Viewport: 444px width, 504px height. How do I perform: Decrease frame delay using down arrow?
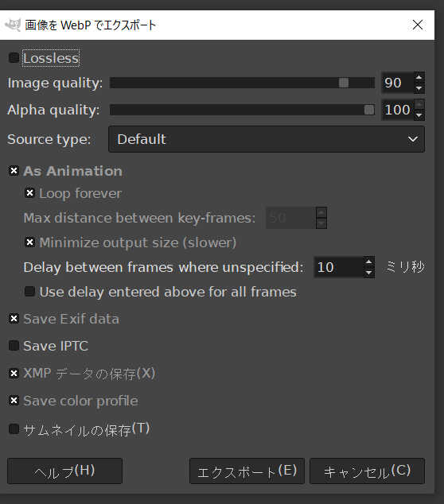click(369, 273)
